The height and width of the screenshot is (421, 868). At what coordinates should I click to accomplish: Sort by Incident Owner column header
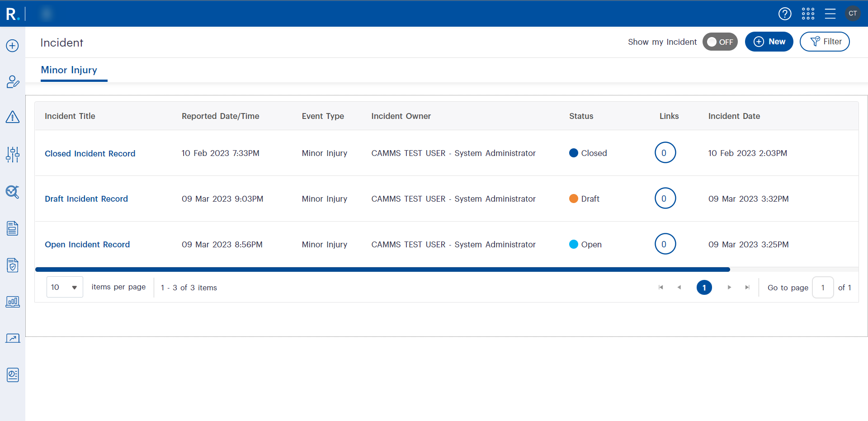coord(401,116)
